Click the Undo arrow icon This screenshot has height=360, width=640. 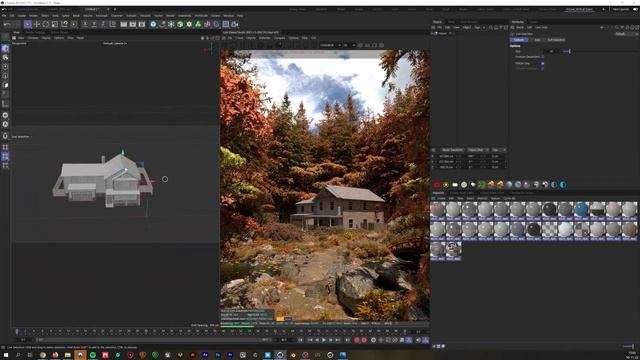pyautogui.click(x=7, y=24)
